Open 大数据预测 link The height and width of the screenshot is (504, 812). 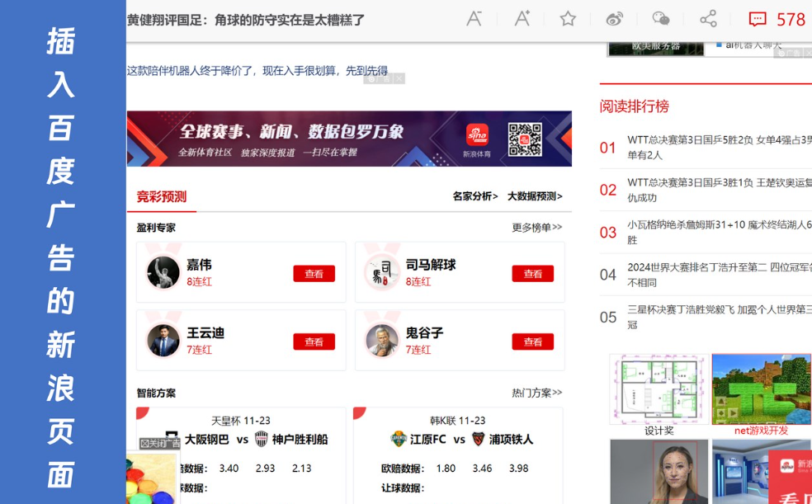pos(535,196)
